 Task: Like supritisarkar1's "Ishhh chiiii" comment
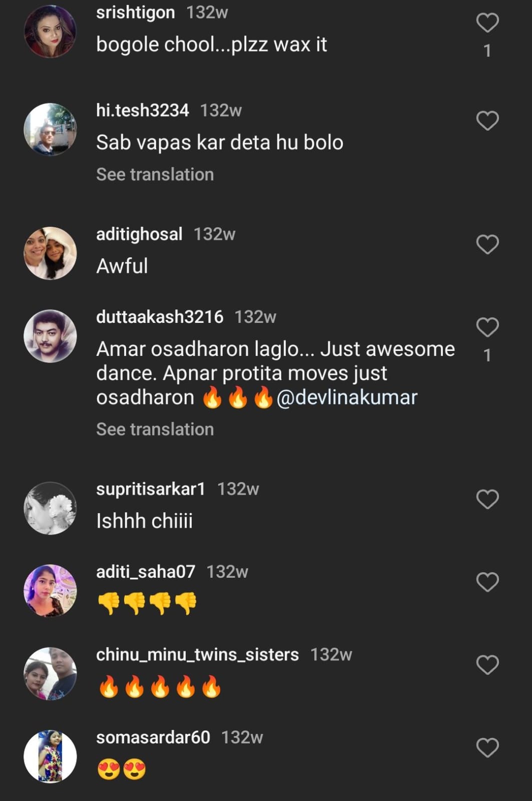pyautogui.click(x=487, y=500)
